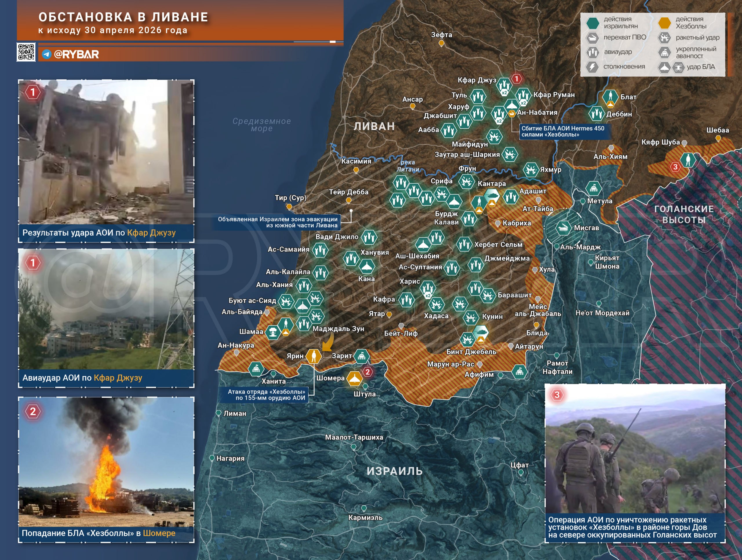Click the rocket strike icon at Яхмур
Viewport: 742px width, 560px height.
pos(531,170)
